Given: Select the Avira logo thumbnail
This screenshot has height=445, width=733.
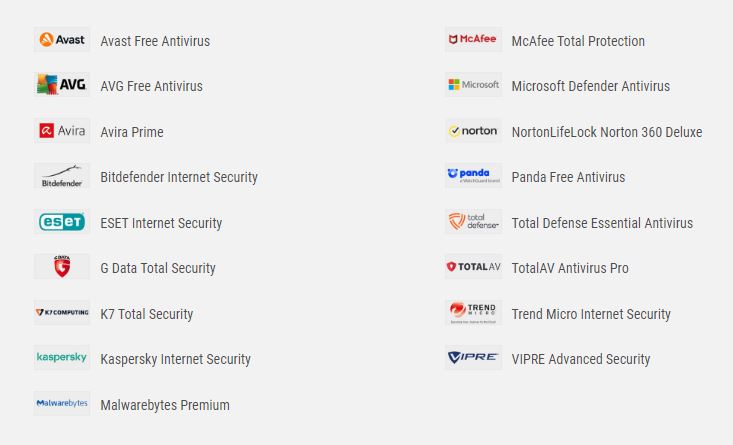Looking at the screenshot, I should pos(62,130).
